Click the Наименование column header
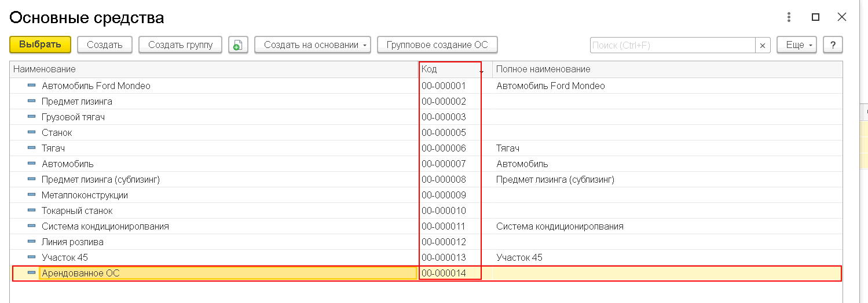The height and width of the screenshot is (303, 868). point(214,69)
